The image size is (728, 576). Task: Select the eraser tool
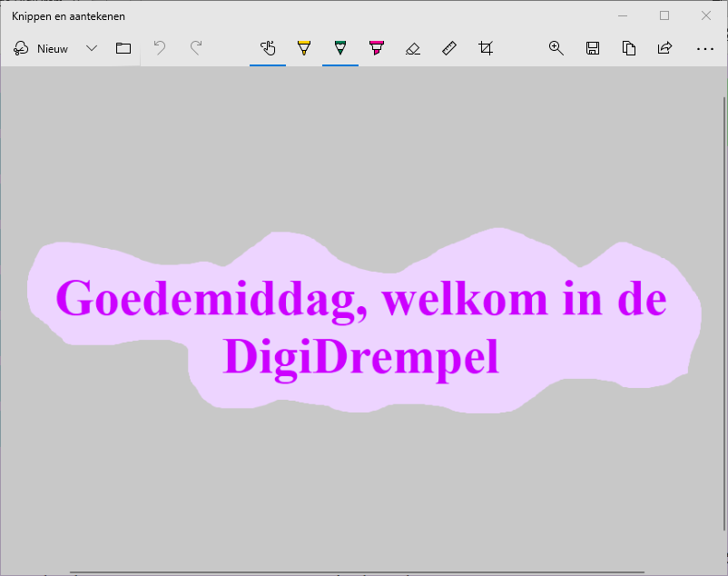pos(413,48)
